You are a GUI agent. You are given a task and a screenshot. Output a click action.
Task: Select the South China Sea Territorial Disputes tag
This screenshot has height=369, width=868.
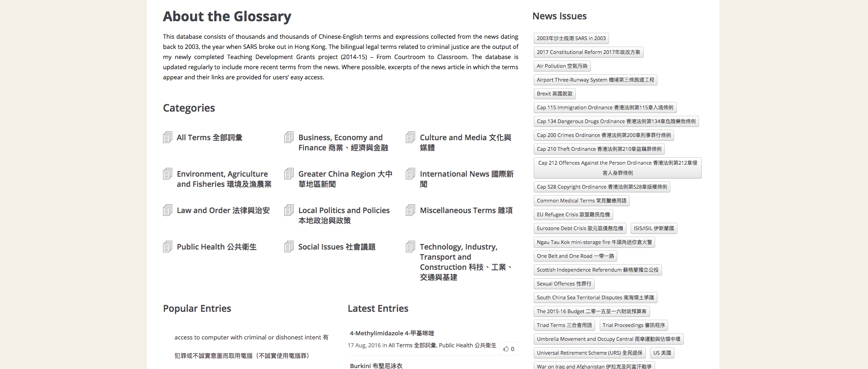[595, 298]
